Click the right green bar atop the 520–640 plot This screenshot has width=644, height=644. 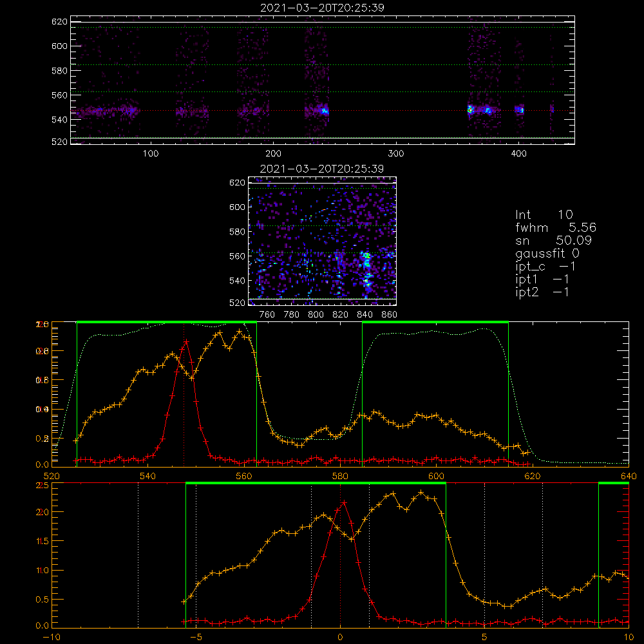click(435, 322)
